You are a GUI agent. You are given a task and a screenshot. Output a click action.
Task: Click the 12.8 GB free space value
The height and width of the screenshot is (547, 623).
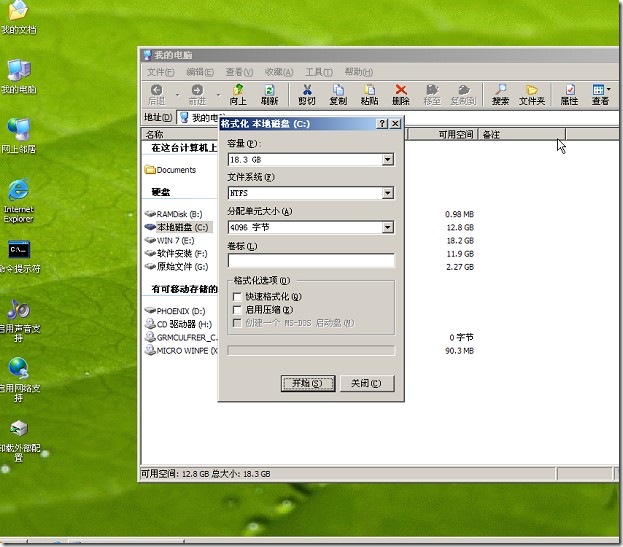460,227
